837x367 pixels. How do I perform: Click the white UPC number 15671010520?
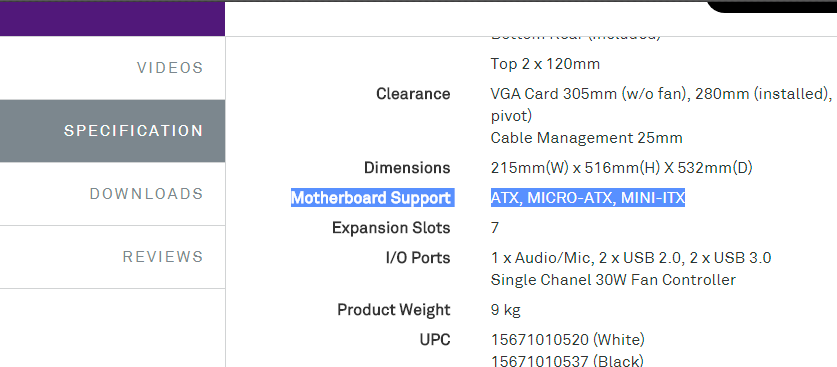(539, 339)
